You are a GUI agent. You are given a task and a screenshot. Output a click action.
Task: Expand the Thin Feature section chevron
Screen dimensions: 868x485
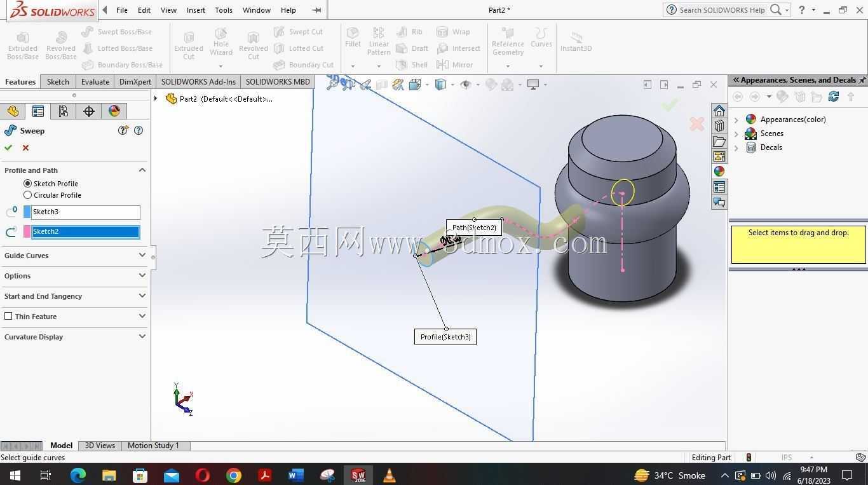tap(142, 317)
